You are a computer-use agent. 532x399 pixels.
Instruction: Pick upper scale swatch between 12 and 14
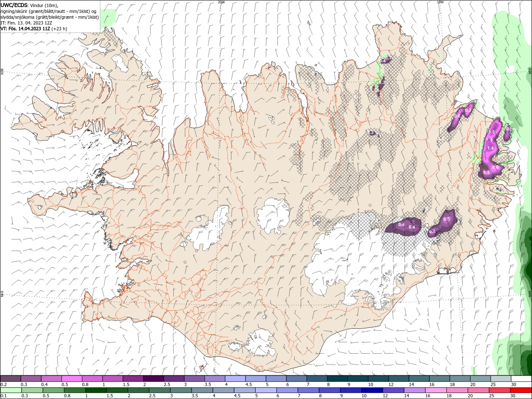399,379
